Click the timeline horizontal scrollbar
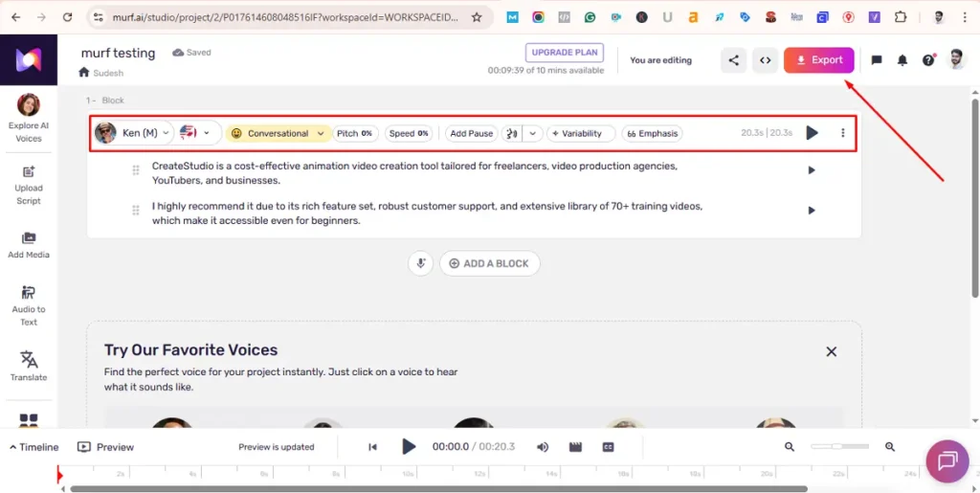The height and width of the screenshot is (493, 980). tap(438, 488)
